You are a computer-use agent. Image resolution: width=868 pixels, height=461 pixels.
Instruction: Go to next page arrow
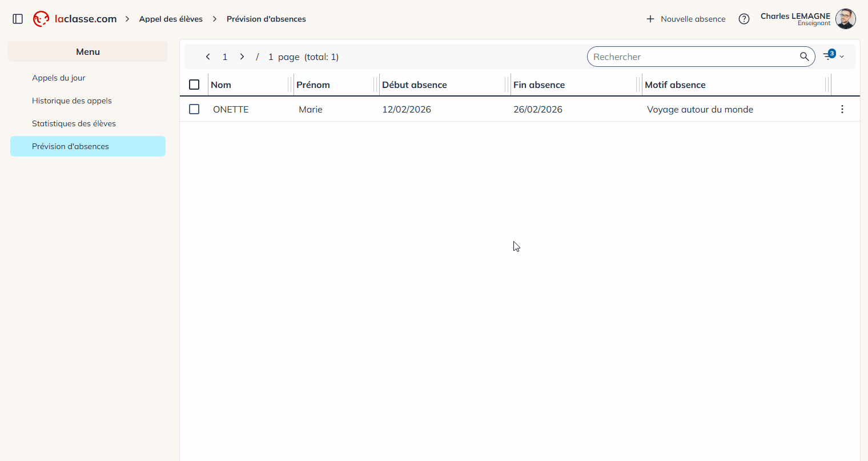tap(242, 57)
